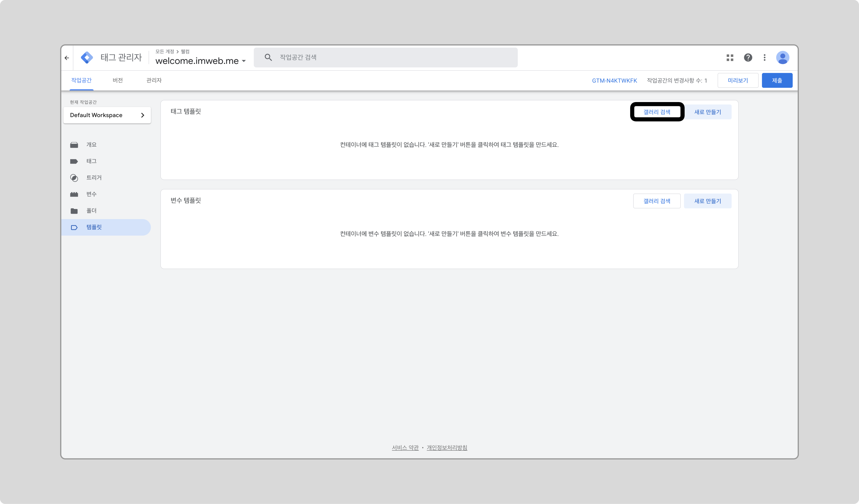Click the 태그 템플릿 section heading

tap(186, 111)
